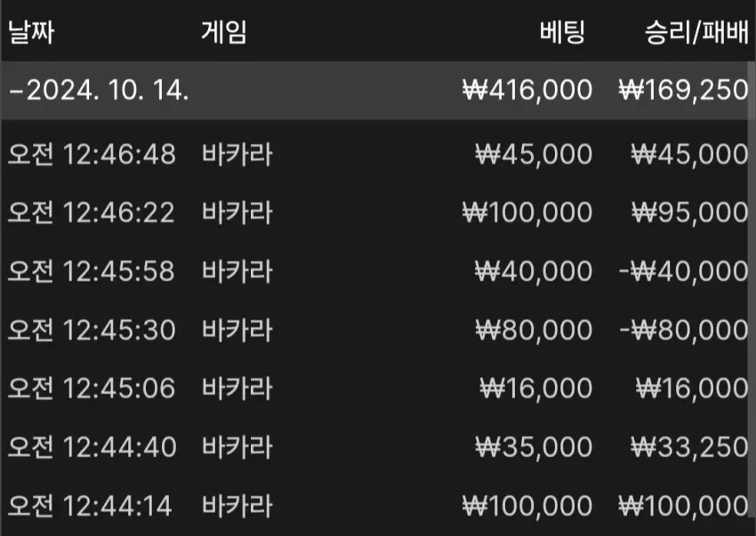Click the ₩33,250 win amount

point(690,447)
